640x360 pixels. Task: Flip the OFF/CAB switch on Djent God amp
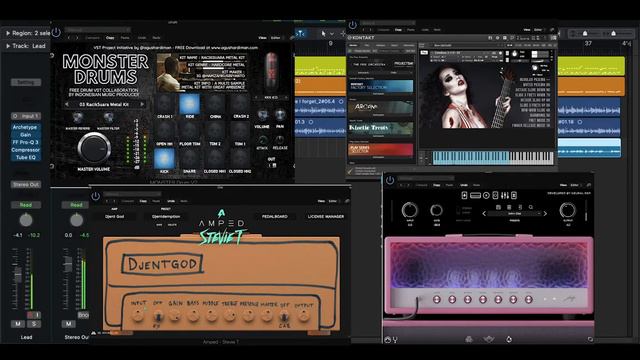284,317
